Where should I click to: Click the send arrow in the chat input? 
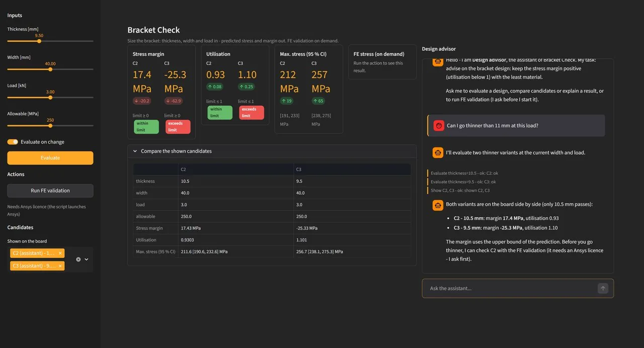point(603,289)
